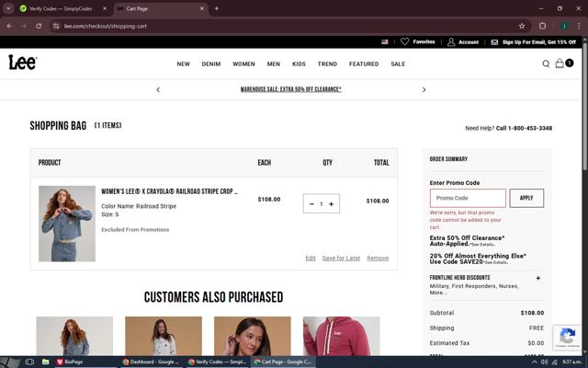Open a new browser tab
588x368 pixels.
coord(217,8)
